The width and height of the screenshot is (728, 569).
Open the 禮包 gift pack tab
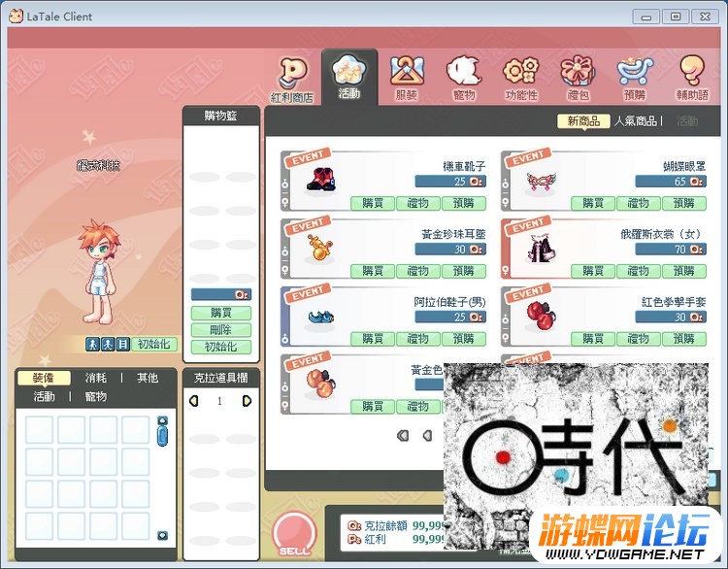point(579,79)
